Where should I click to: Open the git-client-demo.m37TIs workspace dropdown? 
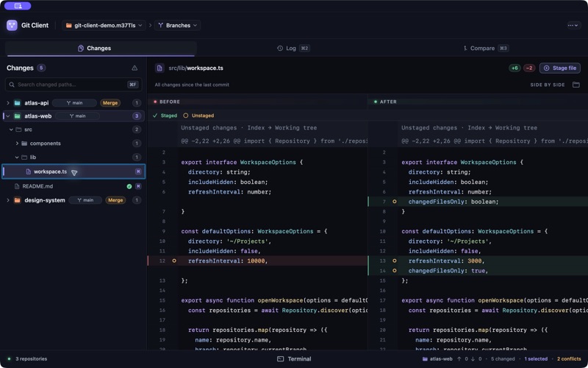coord(104,26)
